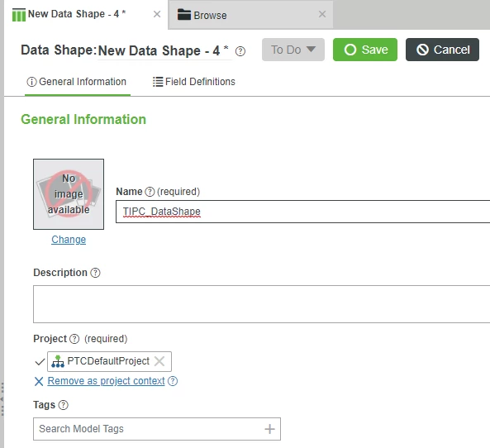490x448 pixels.
Task: Close the Browse tab
Action: (x=322, y=14)
